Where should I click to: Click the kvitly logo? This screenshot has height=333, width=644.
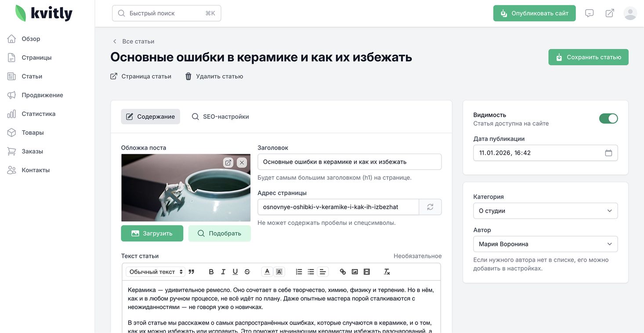click(x=43, y=13)
